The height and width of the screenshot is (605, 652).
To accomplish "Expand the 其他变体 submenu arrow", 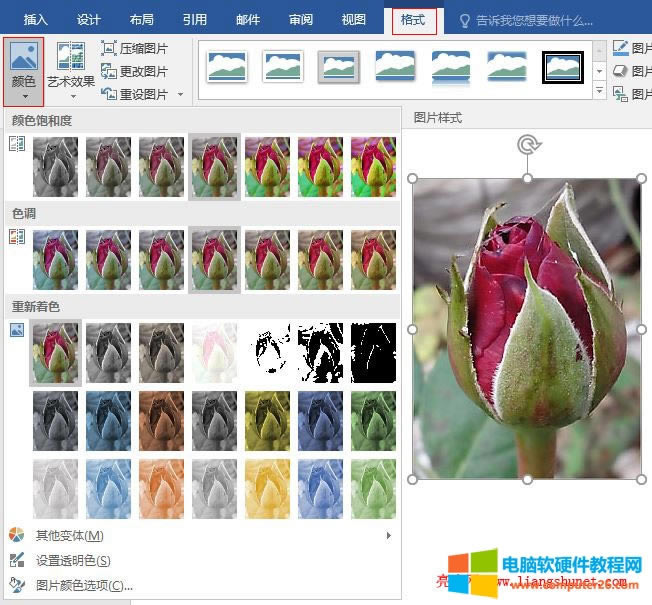I will coord(388,536).
